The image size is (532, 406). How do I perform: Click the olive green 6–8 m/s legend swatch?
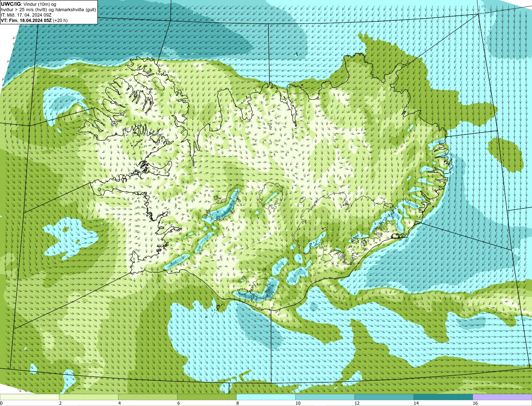pos(207,397)
